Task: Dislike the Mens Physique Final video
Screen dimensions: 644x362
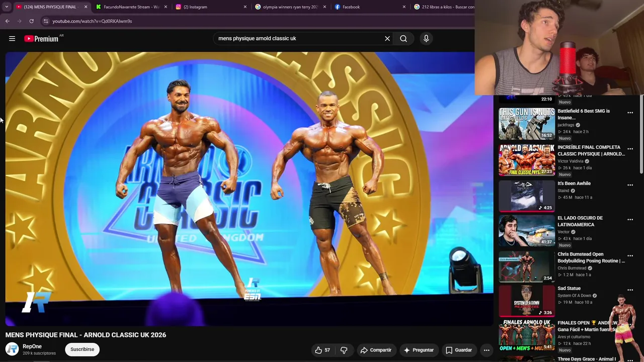Action: (x=344, y=350)
